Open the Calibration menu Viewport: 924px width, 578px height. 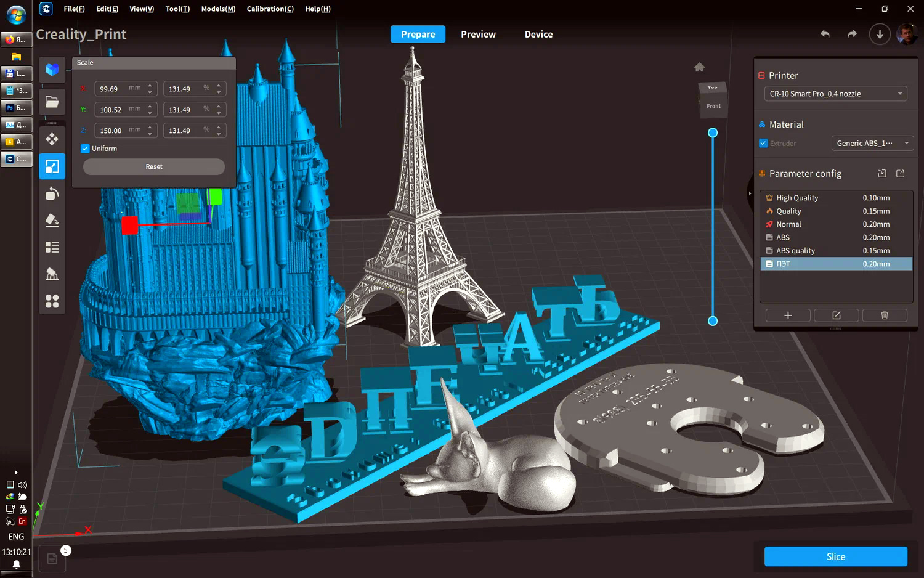(x=270, y=9)
